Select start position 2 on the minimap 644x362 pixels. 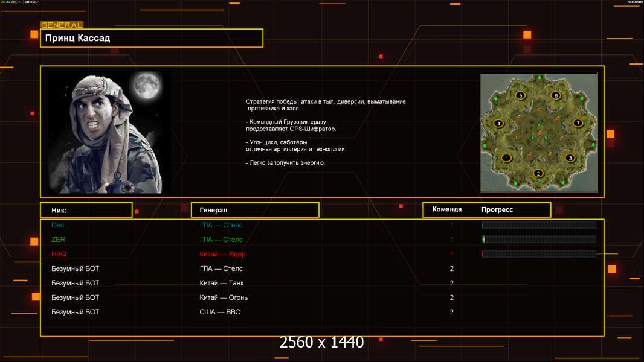[x=538, y=174]
